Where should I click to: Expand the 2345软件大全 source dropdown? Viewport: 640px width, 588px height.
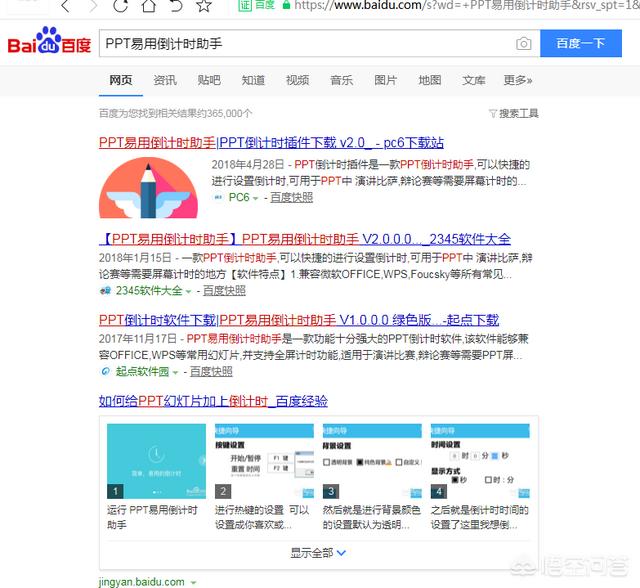(x=188, y=291)
